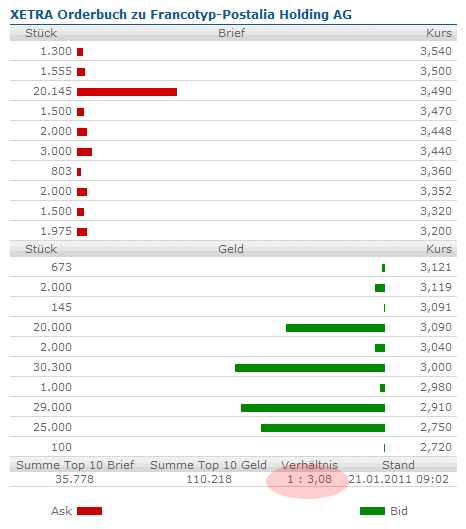
Task: Click the red Ask legend swatch
Action: click(x=89, y=511)
